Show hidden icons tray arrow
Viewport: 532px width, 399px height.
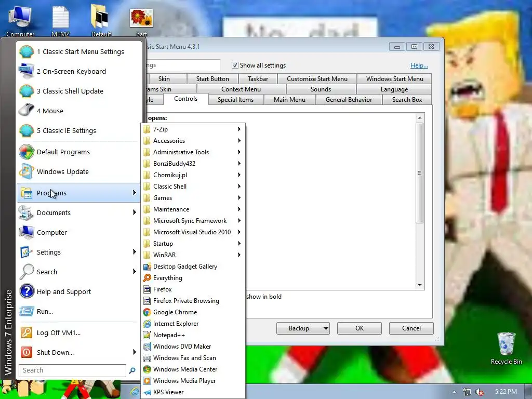tap(454, 392)
